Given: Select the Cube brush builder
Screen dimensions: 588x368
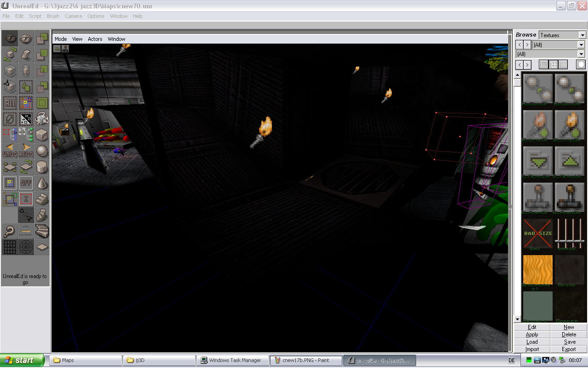Looking at the screenshot, I should click(x=42, y=134).
